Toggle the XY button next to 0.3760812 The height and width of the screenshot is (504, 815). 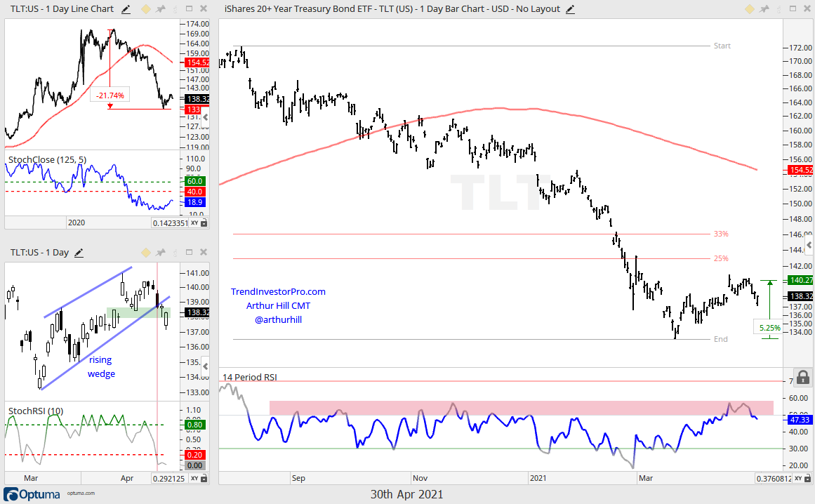(x=798, y=478)
